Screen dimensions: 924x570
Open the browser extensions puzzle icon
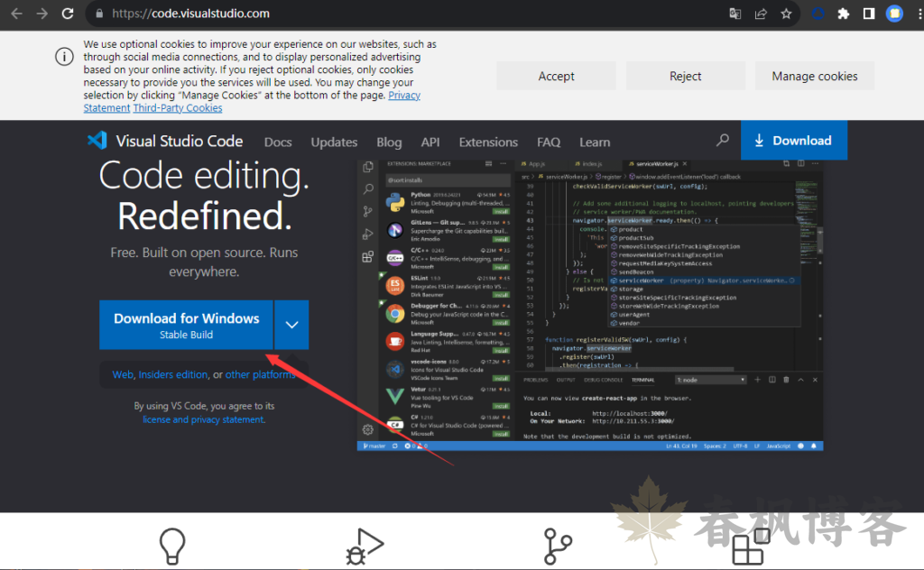844,14
